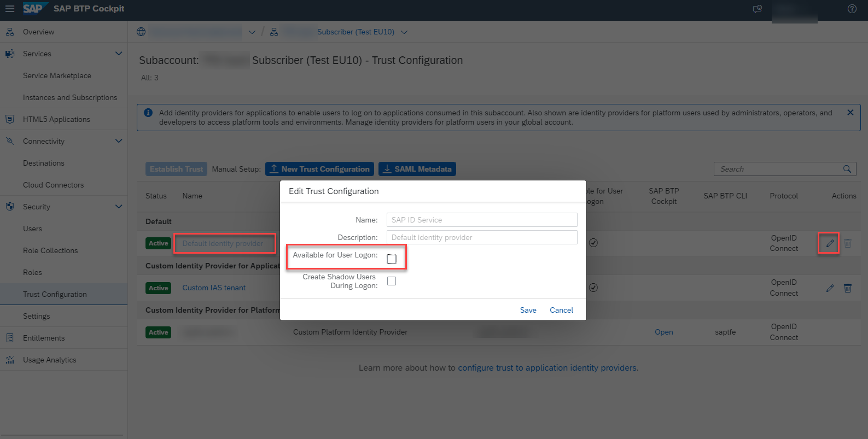Click the trash icon for Default identity provider
Image resolution: width=868 pixels, height=439 pixels.
[x=848, y=243]
